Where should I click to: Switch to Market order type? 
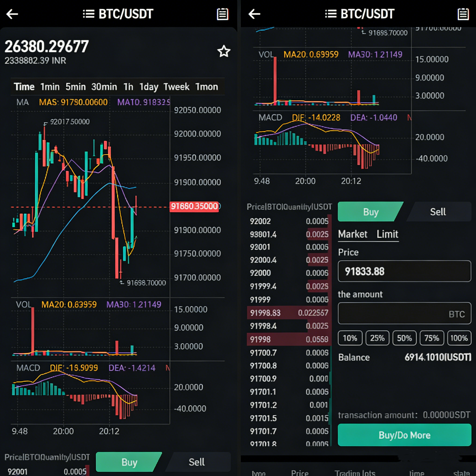click(353, 234)
